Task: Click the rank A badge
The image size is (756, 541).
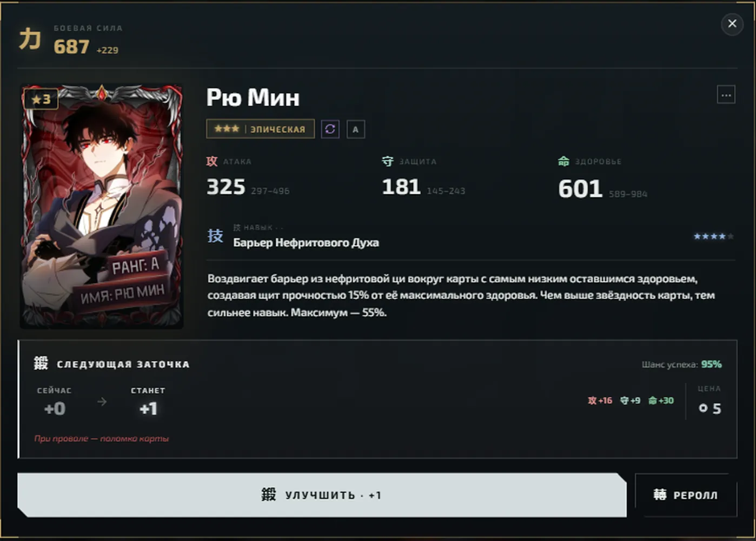Action: click(355, 129)
